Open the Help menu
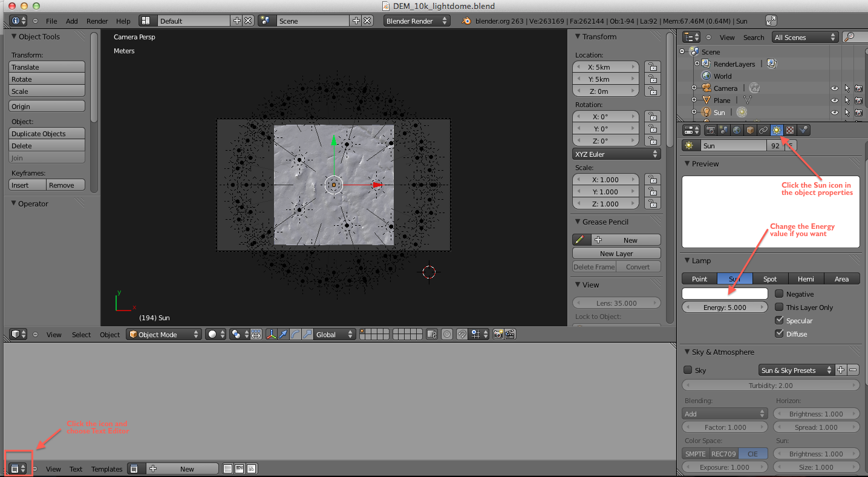The height and width of the screenshot is (477, 868). coord(123,21)
